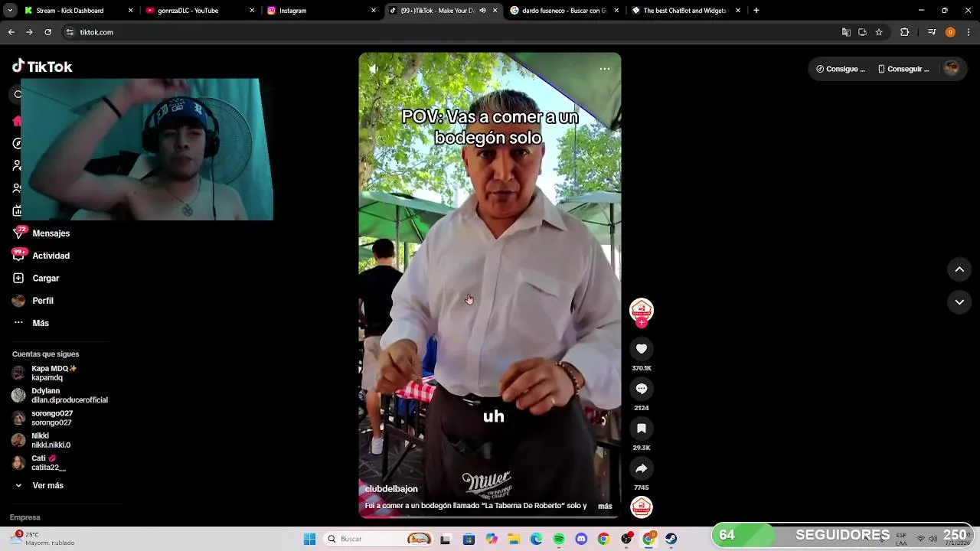The height and width of the screenshot is (551, 980).
Task: View site information icon in the address bar
Action: point(70,32)
